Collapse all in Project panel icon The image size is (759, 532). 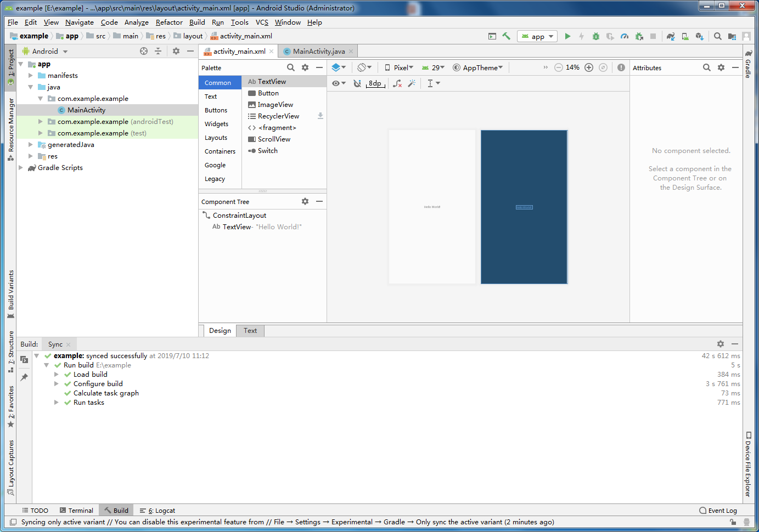[158, 51]
